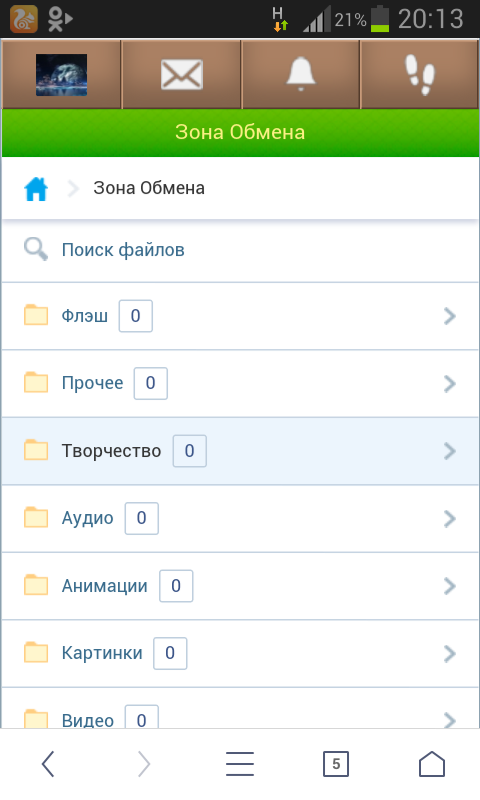This screenshot has width=480, height=800.
Task: Open the Видео folder
Action: click(240, 709)
